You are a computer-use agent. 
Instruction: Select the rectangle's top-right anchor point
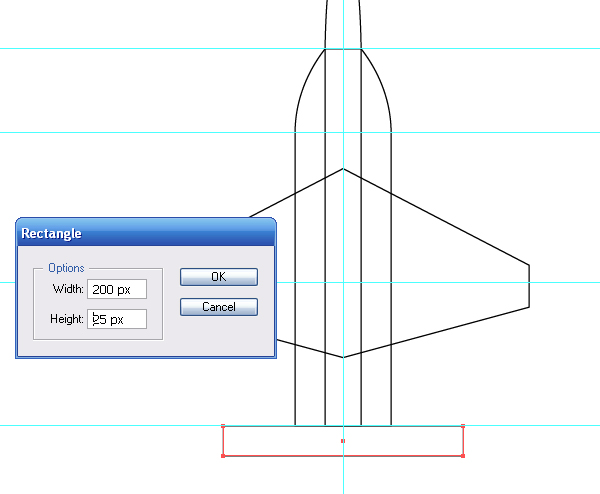463,426
